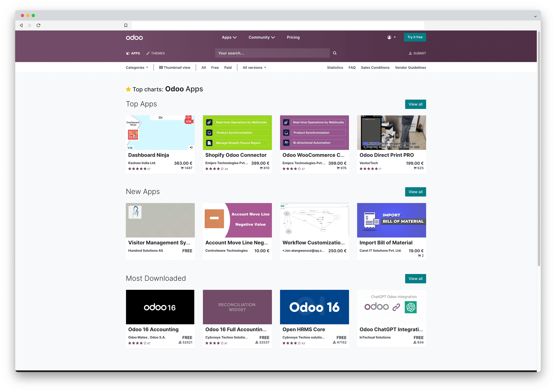Expand the Community navigation menu
Image resolution: width=556 pixels, height=392 pixels.
pos(261,37)
